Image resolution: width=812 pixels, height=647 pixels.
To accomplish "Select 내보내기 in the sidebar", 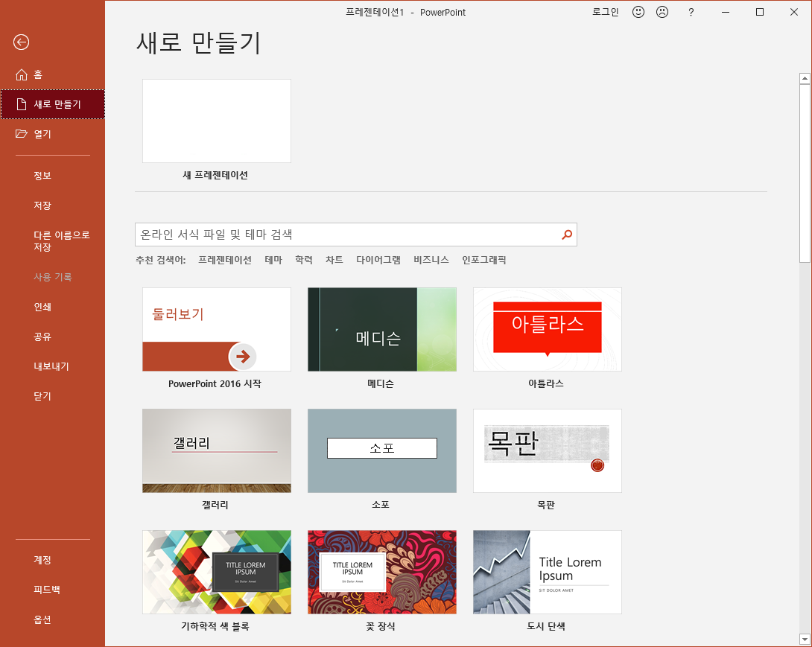I will [51, 366].
